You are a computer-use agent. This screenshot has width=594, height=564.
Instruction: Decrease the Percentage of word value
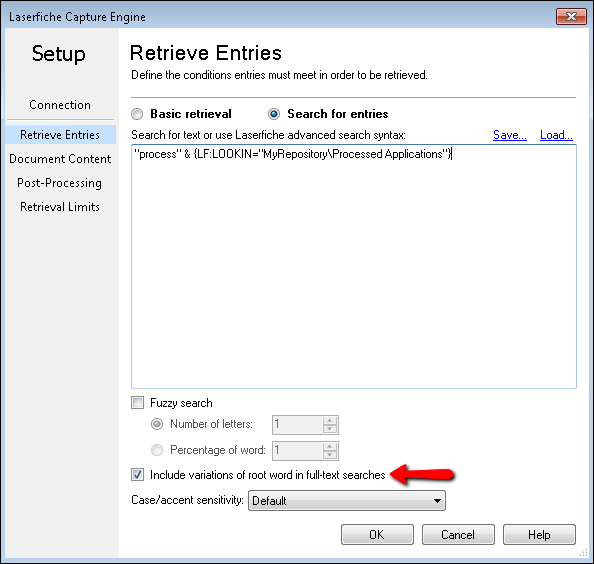click(330, 455)
